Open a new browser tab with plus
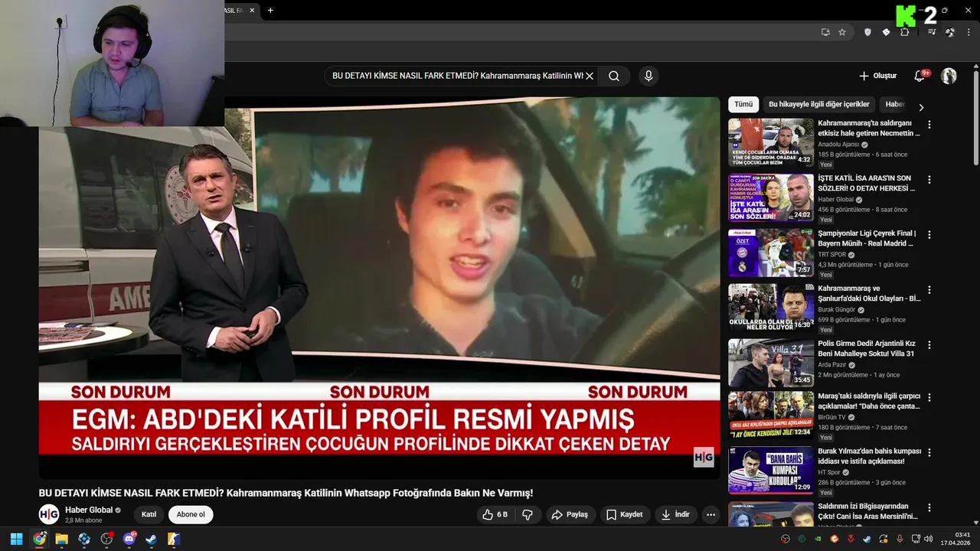This screenshot has height=551, width=980. pos(270,10)
